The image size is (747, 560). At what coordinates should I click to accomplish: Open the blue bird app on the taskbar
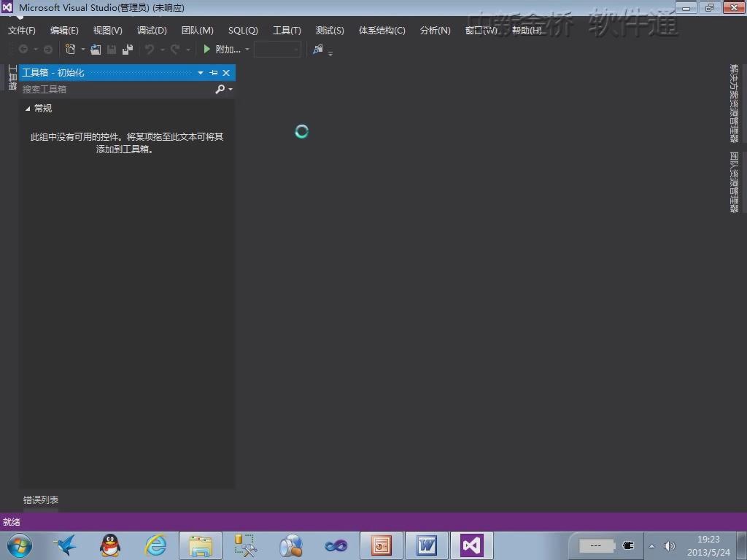65,545
